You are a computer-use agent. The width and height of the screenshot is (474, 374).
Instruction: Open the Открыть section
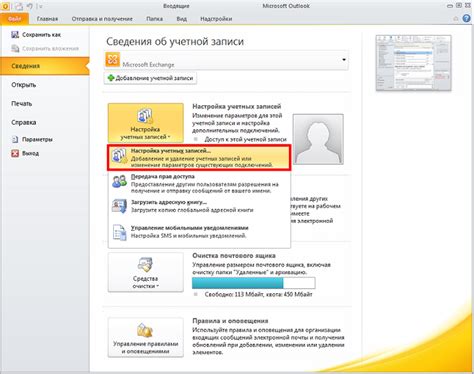click(x=24, y=85)
